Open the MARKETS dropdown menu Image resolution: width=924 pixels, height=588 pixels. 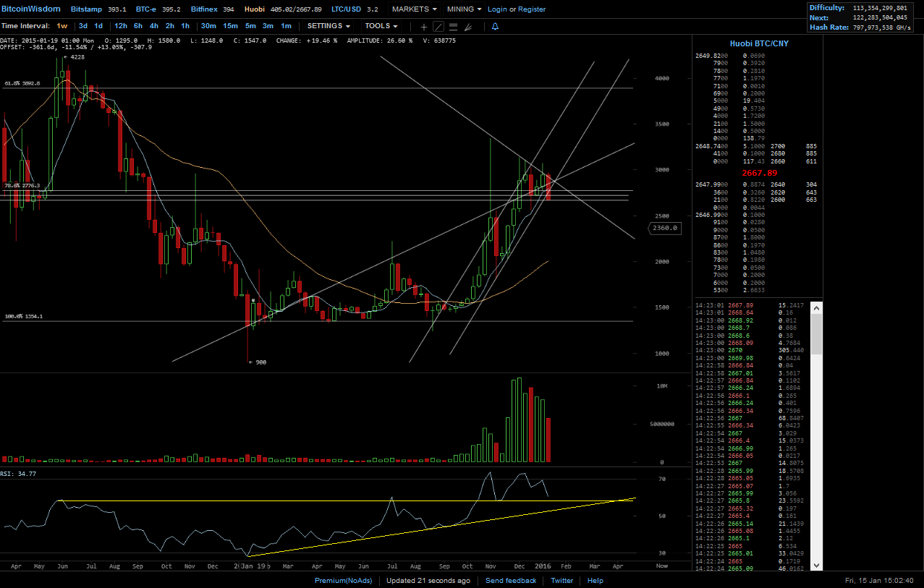(x=414, y=9)
